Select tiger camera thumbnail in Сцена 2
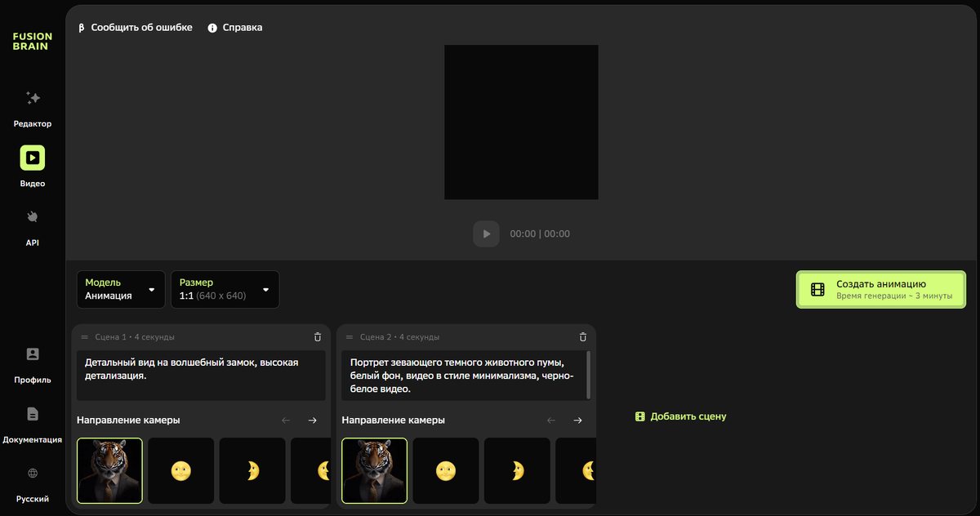This screenshot has width=980, height=516. pyautogui.click(x=375, y=470)
